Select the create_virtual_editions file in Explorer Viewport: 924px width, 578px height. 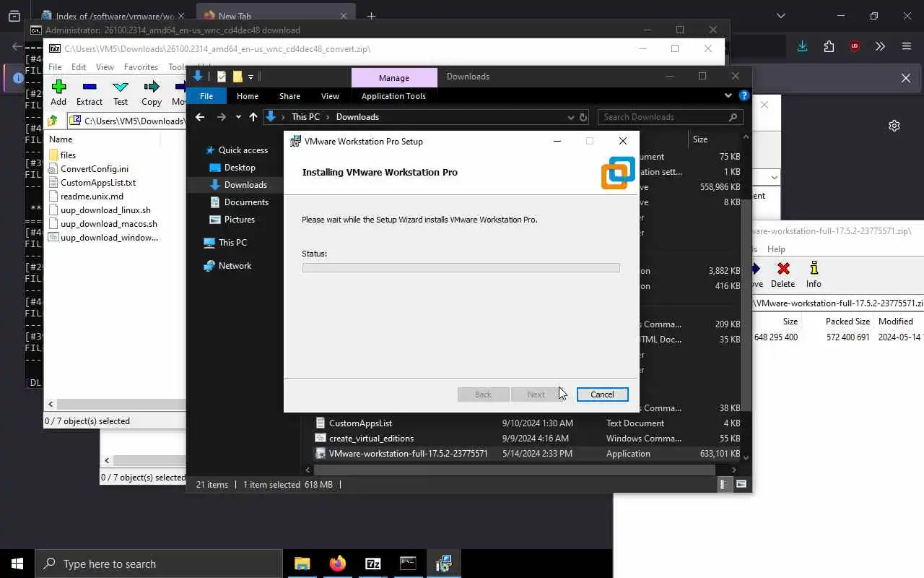[x=371, y=439]
